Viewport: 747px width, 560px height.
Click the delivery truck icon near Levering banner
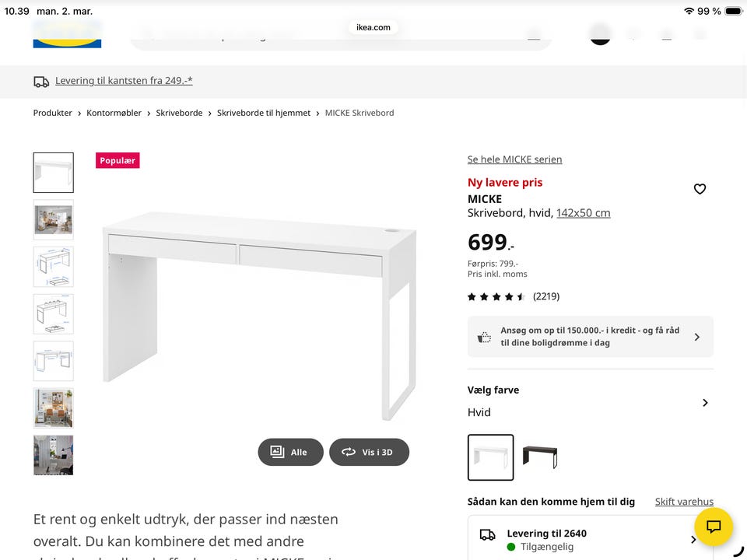pos(40,81)
